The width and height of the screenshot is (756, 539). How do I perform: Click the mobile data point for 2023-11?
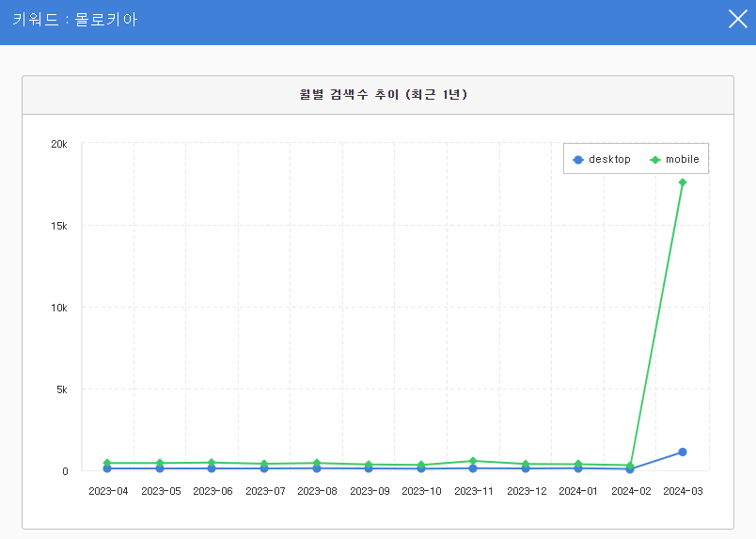pos(473,461)
